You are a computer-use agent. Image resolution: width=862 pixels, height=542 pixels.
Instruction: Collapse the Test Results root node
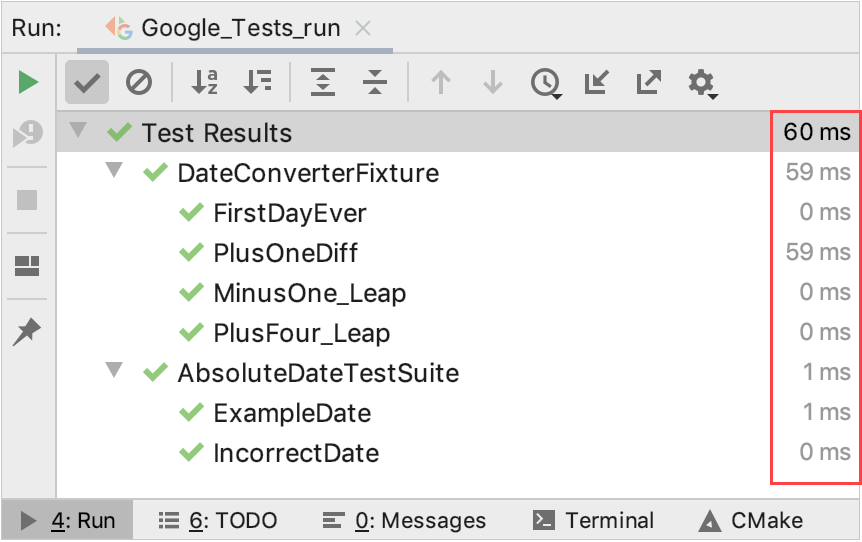pyautogui.click(x=78, y=130)
